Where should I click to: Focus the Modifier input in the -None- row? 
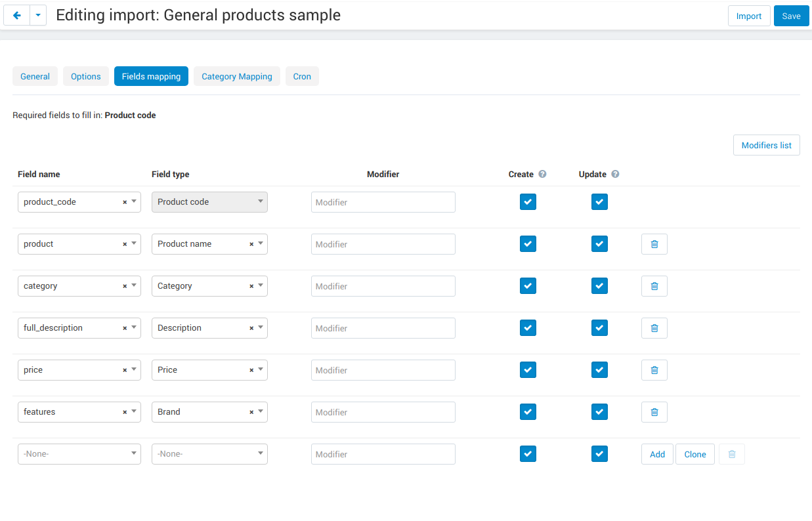[383, 454]
